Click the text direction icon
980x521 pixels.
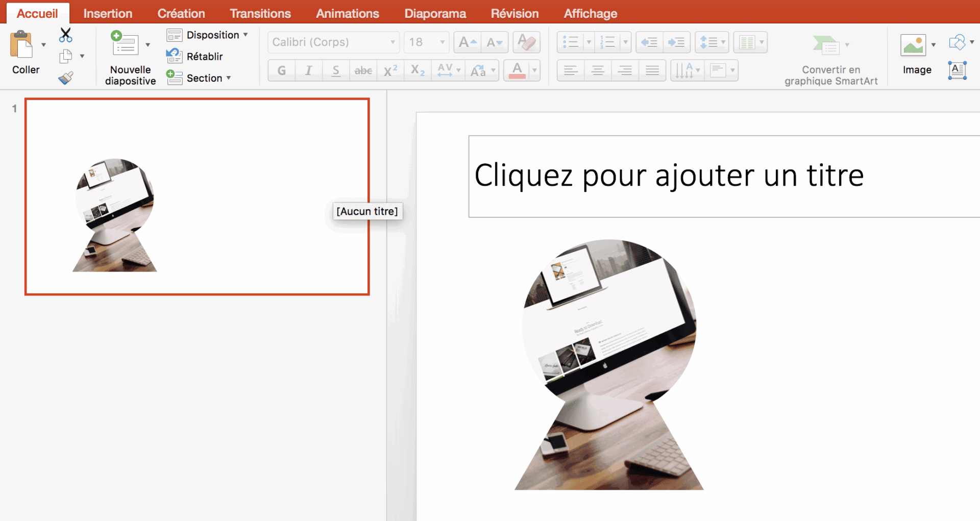684,70
